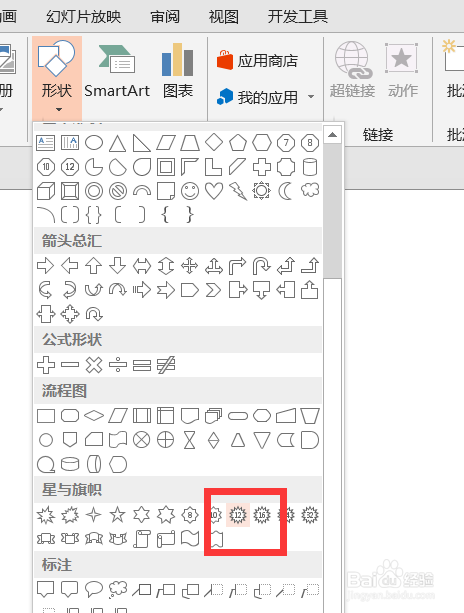Select the division equation shape
Screen dimensions: 464x613
point(118,365)
